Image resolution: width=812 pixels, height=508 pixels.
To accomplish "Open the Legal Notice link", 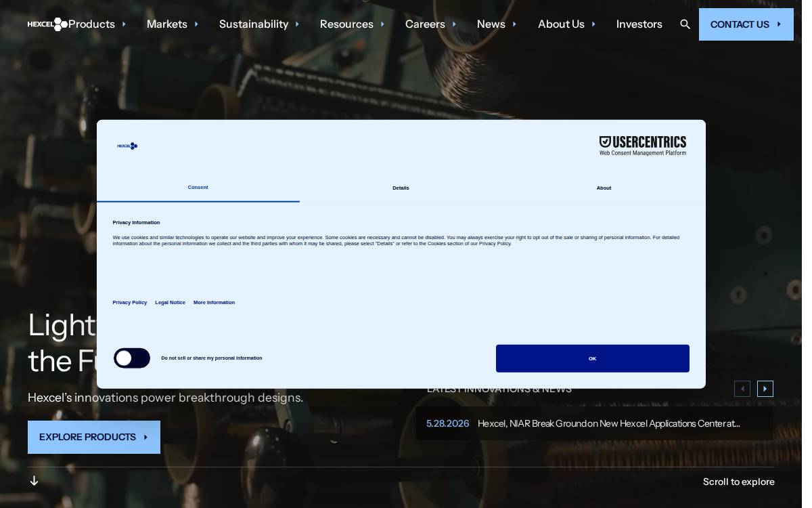I will coord(170,303).
